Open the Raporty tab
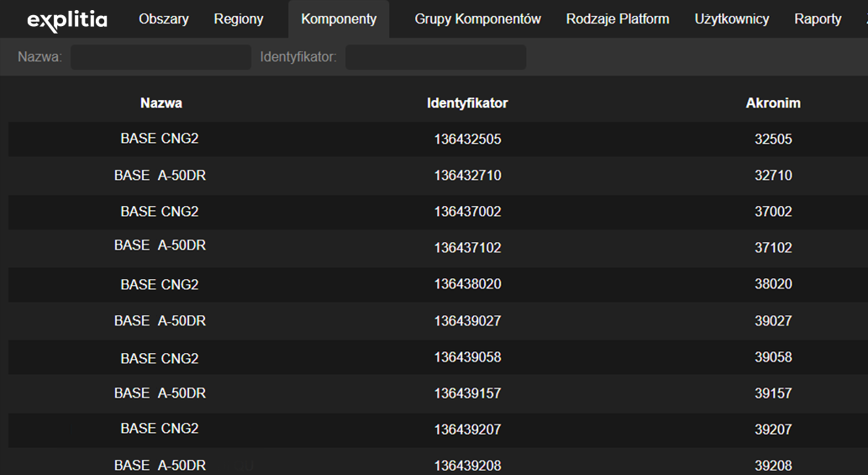 [x=818, y=18]
